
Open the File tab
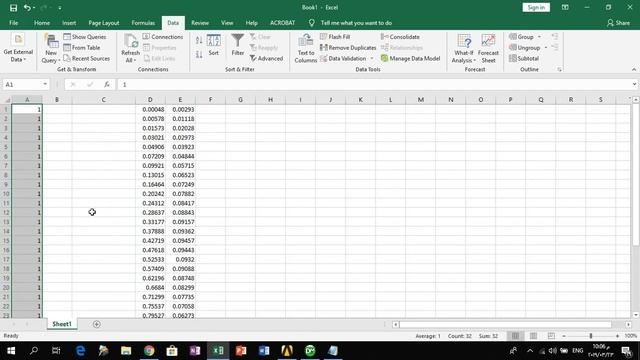tap(13, 23)
